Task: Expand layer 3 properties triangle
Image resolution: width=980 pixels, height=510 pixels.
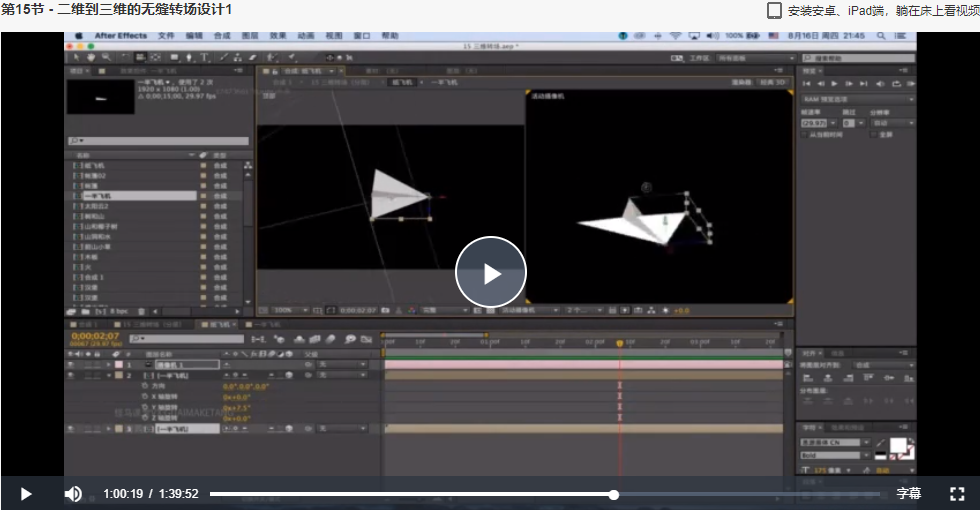Action: (109, 429)
